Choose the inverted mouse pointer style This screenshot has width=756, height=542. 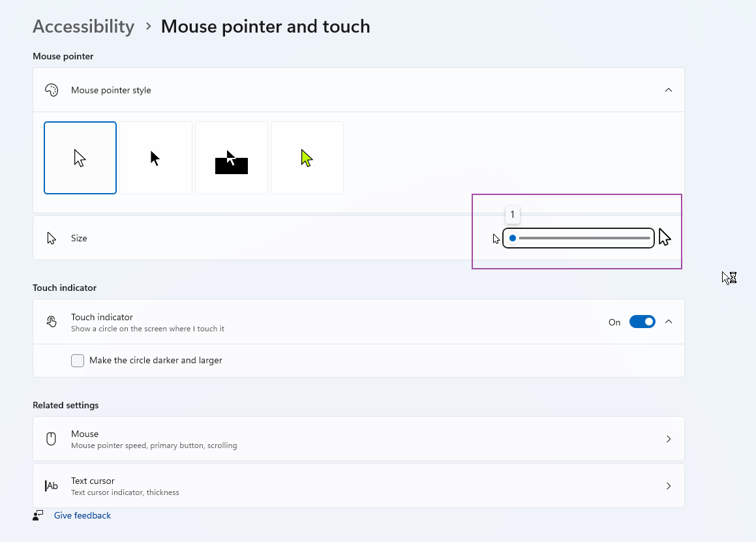[232, 158]
